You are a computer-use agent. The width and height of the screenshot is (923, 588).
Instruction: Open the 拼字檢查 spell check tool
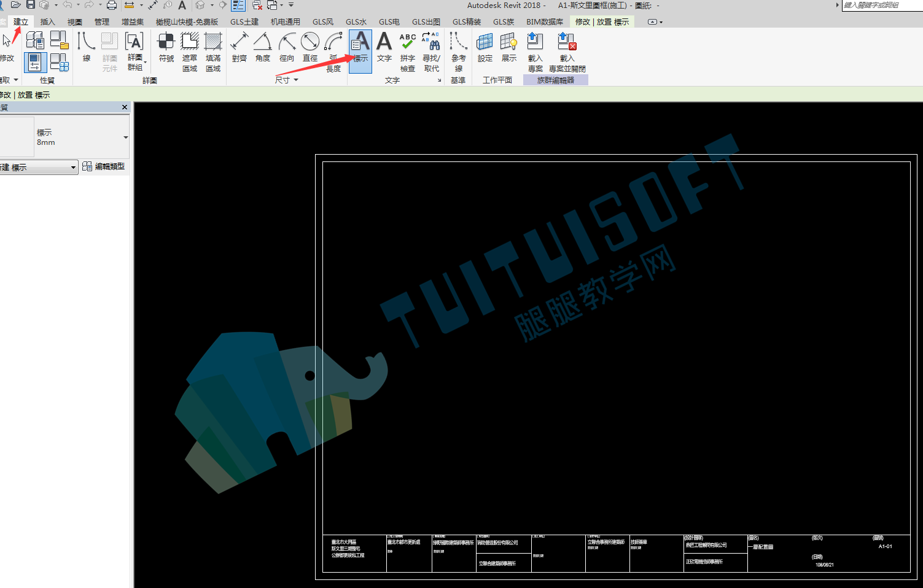(x=408, y=52)
